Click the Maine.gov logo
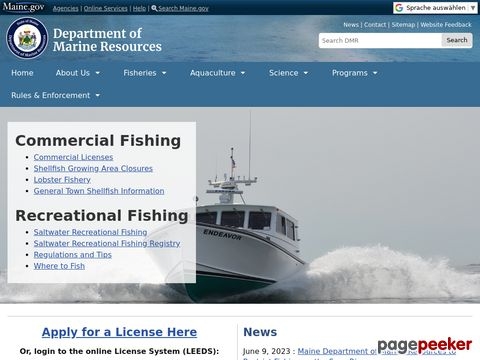Viewport: 480px width, 360px height. 23,7
